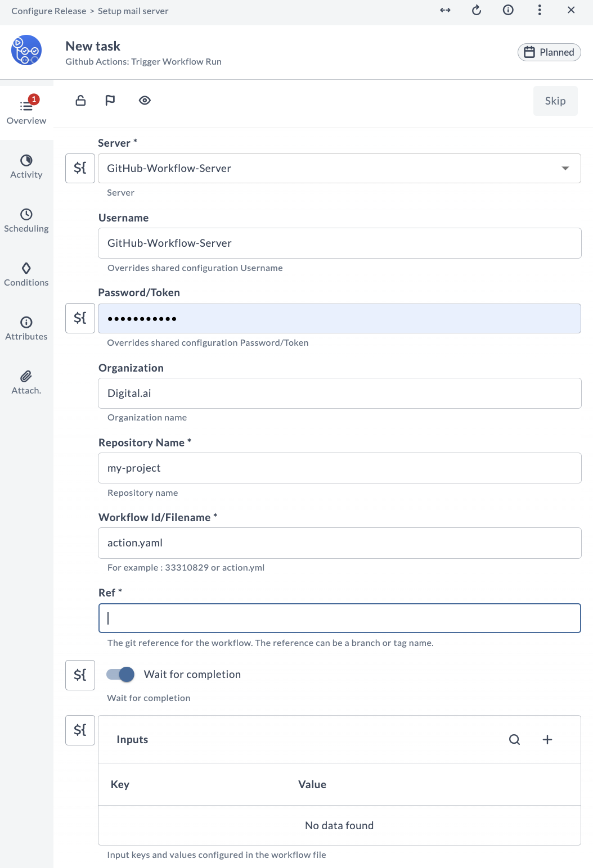Click the expand width arrows icon
This screenshot has height=868, width=593.
(445, 10)
